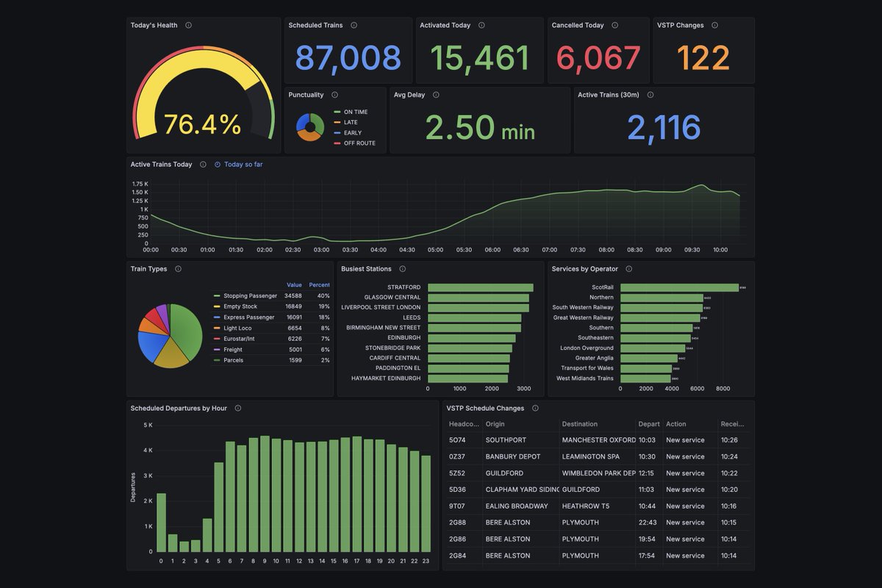The width and height of the screenshot is (882, 588).
Task: Sort VSTP table by Headcode column
Action: 463,424
